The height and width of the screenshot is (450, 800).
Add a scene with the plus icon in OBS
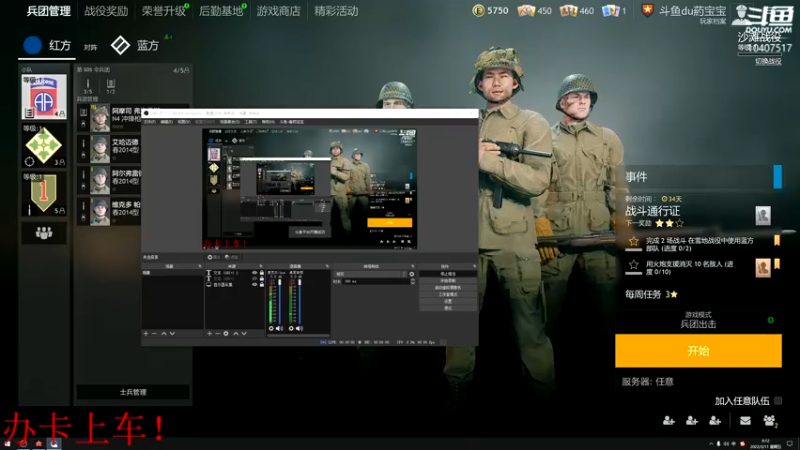(146, 334)
